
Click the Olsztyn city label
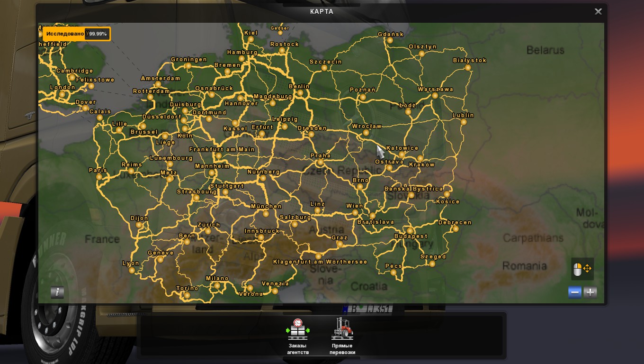[x=422, y=47]
